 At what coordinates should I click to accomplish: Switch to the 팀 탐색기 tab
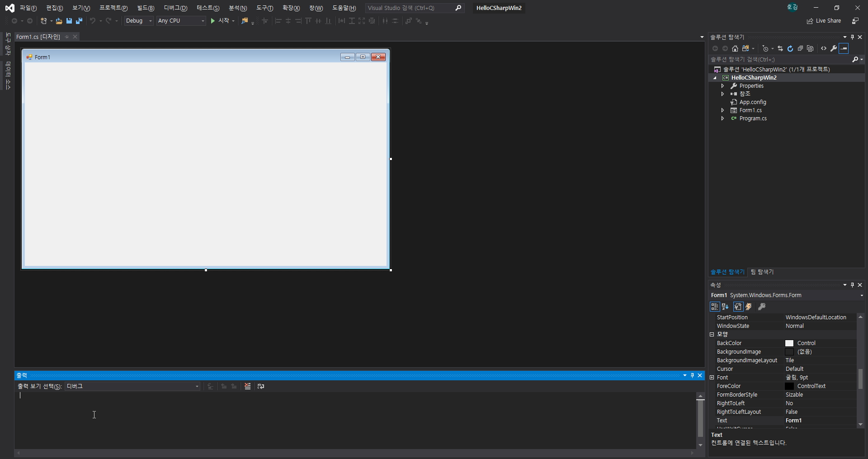coord(762,272)
